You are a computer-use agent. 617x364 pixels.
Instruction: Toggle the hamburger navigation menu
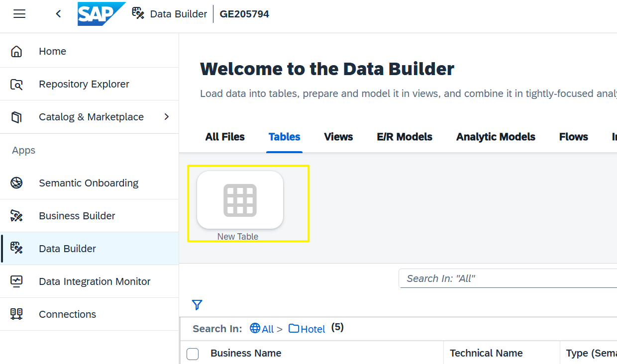click(x=19, y=14)
